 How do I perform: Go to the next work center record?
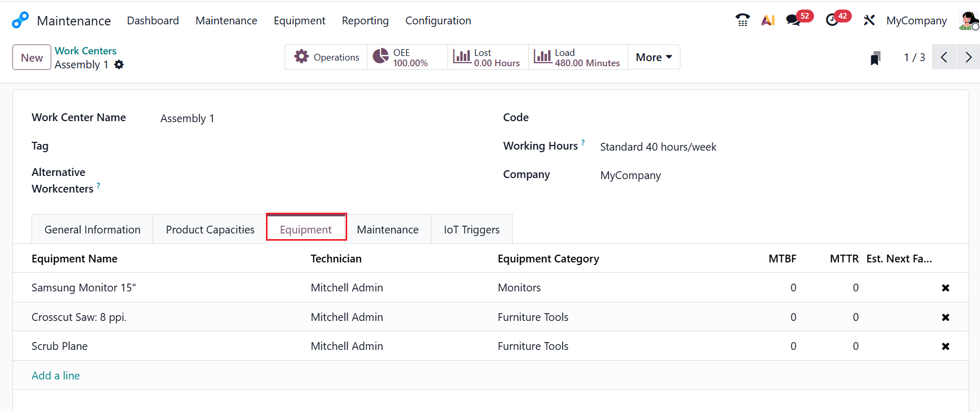click(x=968, y=57)
